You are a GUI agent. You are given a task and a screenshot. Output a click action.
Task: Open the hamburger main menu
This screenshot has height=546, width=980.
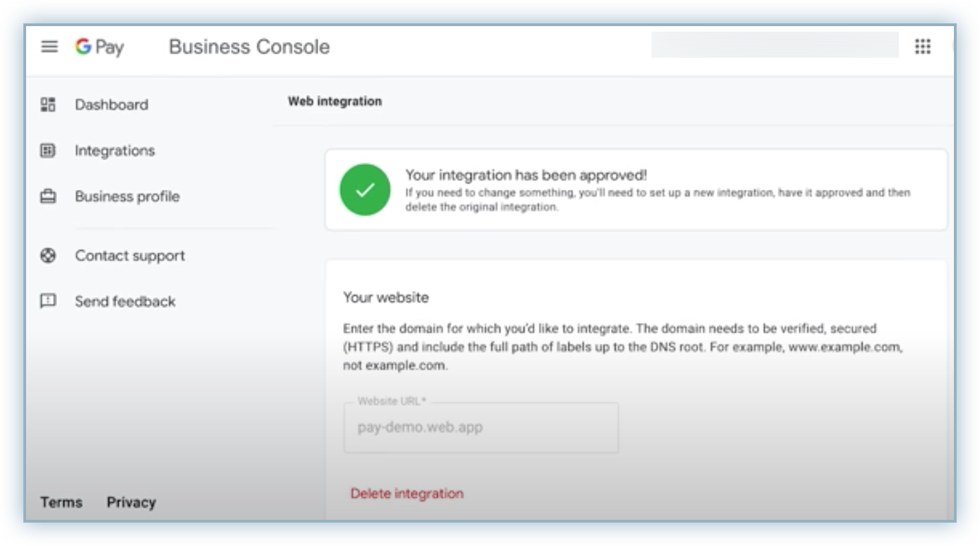(49, 47)
